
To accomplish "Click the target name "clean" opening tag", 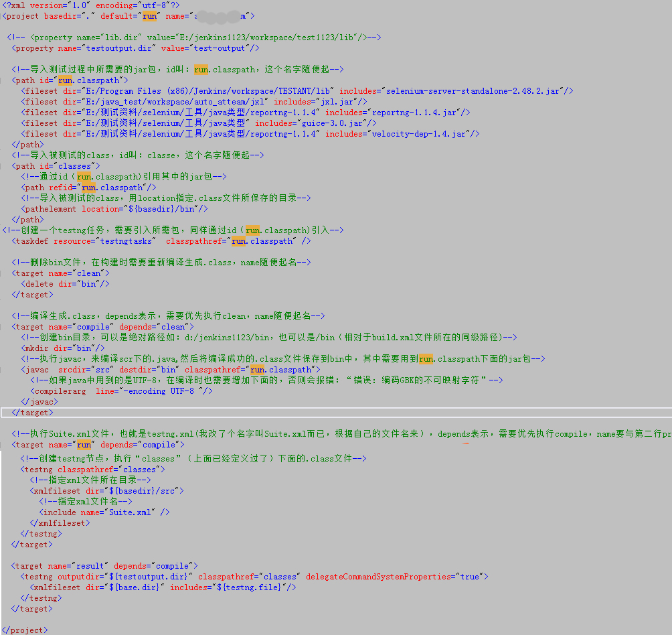I will point(60,273).
